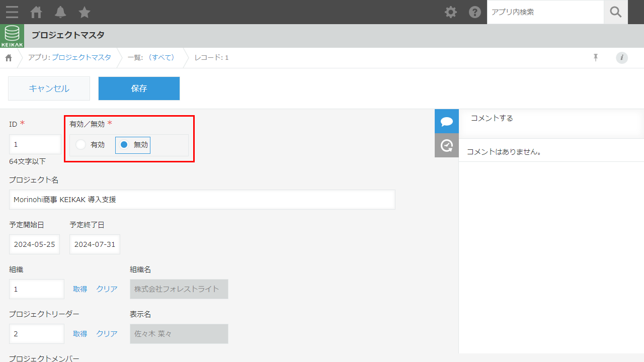Open the comments panel speech bubble tab
This screenshot has width=644, height=362.
[447, 121]
